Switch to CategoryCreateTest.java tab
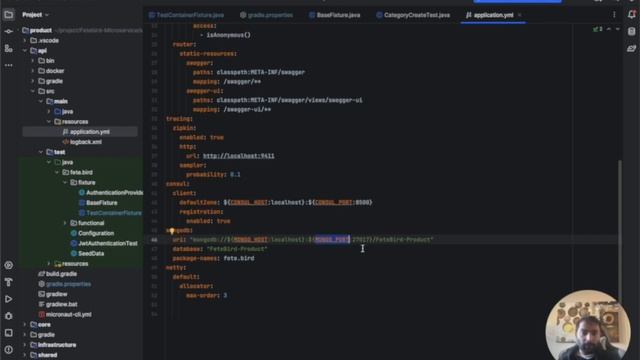Viewport: 640px width, 360px height. (x=413, y=15)
